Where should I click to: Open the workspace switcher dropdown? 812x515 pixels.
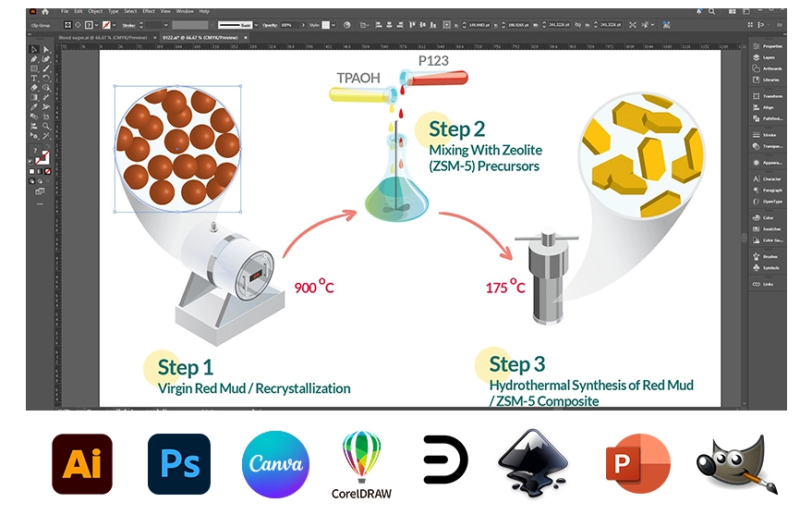point(746,11)
